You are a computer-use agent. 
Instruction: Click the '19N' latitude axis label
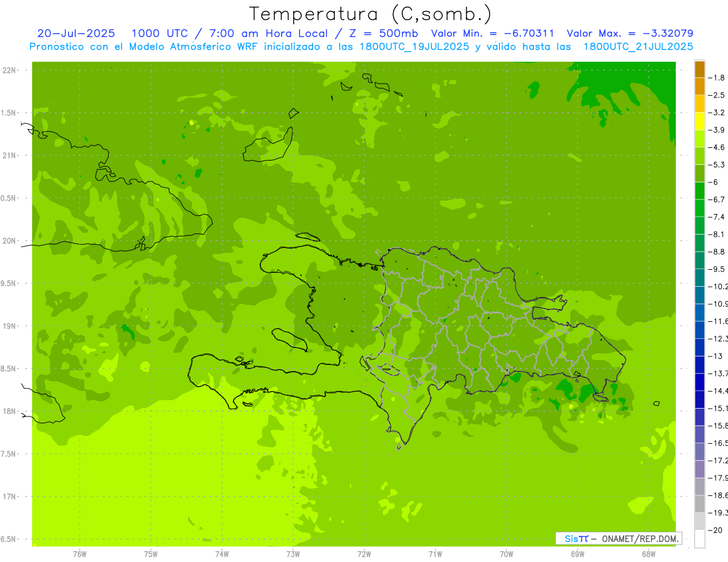pos(9,326)
